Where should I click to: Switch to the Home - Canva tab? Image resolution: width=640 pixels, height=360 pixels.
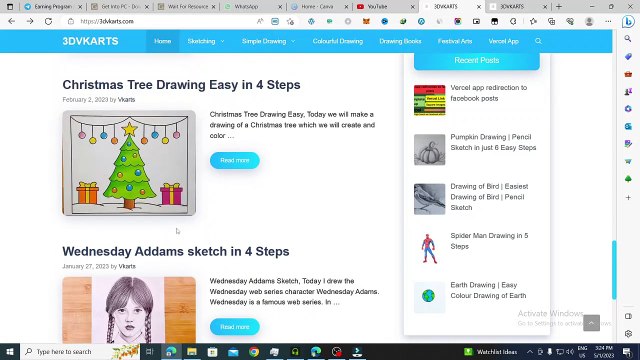(318, 7)
